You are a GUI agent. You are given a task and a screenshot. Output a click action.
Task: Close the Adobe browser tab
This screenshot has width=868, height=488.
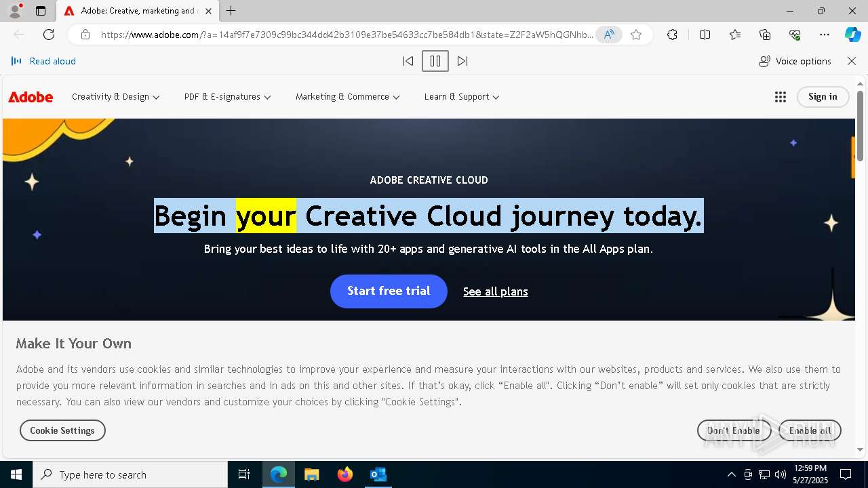pyautogui.click(x=208, y=11)
